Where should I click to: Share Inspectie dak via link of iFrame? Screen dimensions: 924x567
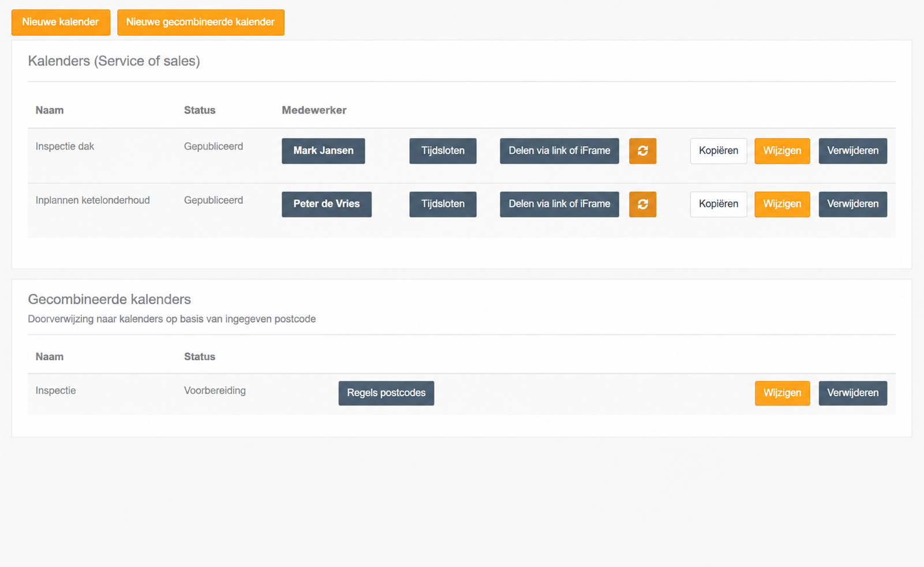[x=559, y=151]
